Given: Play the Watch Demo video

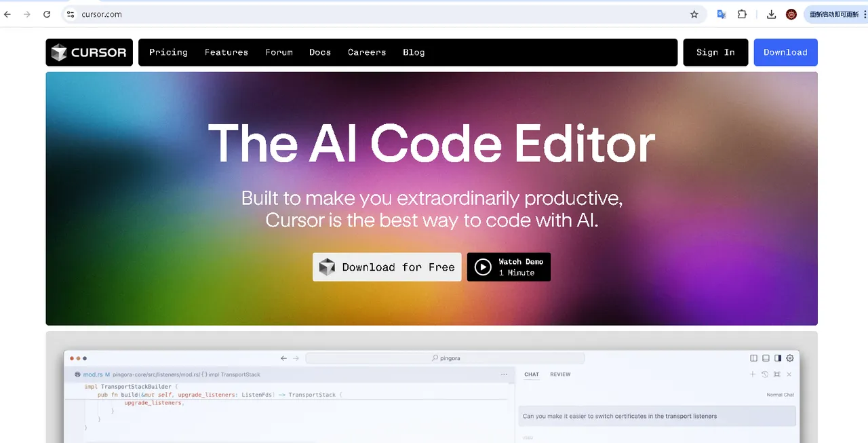Looking at the screenshot, I should click(x=509, y=267).
